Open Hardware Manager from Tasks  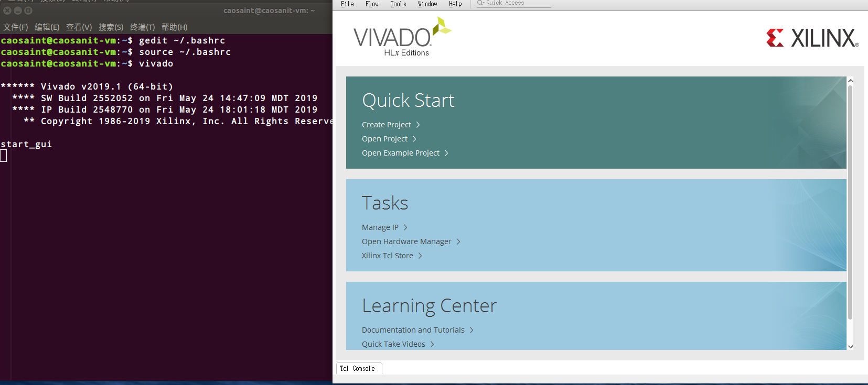click(x=406, y=241)
